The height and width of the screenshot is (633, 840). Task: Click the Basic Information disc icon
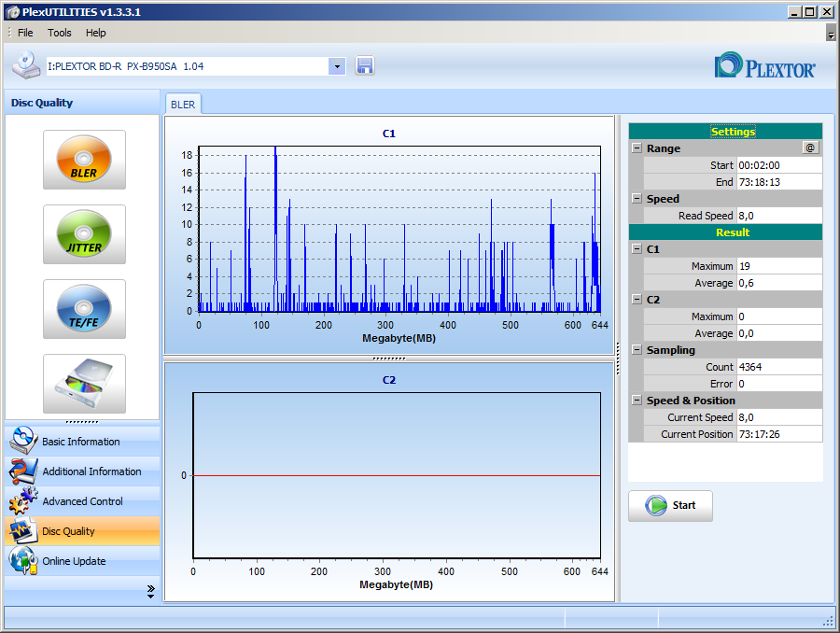point(23,441)
